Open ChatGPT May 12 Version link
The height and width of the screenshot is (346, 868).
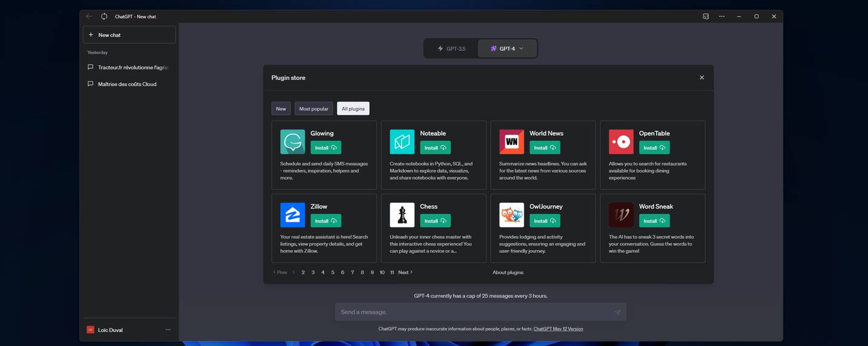tap(558, 329)
